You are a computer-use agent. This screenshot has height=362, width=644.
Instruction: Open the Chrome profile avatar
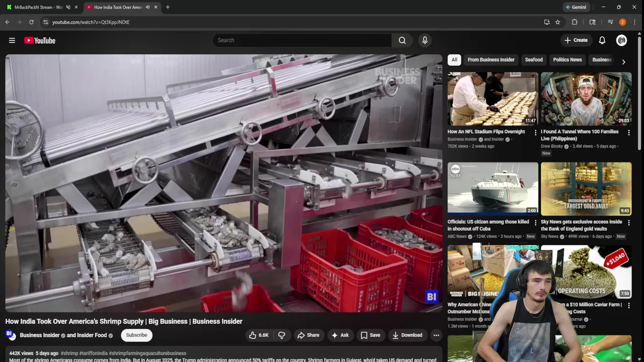[x=622, y=22]
